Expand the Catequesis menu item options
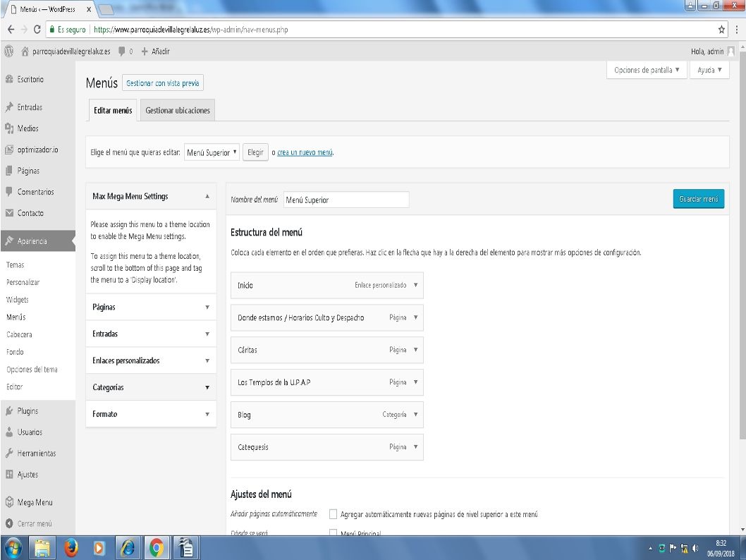Screen dimensions: 746x560 point(415,446)
